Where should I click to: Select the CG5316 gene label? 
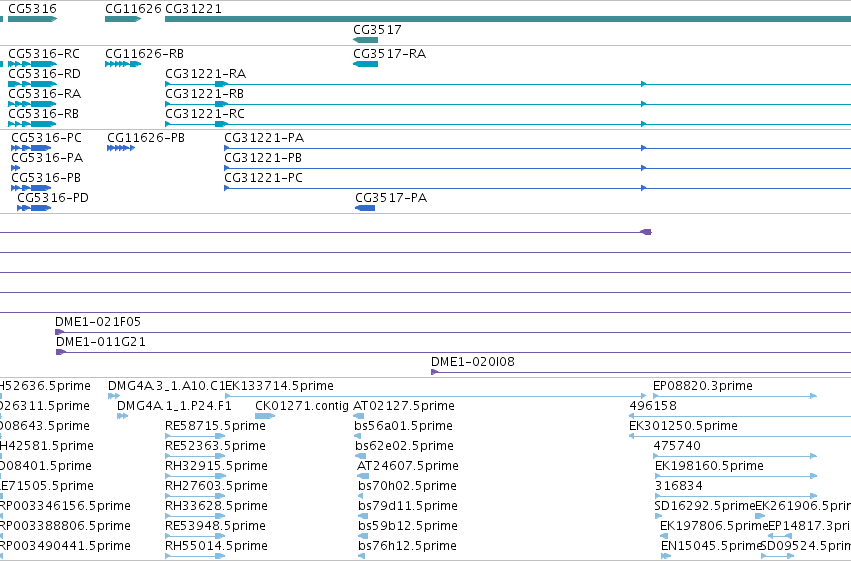point(32,9)
